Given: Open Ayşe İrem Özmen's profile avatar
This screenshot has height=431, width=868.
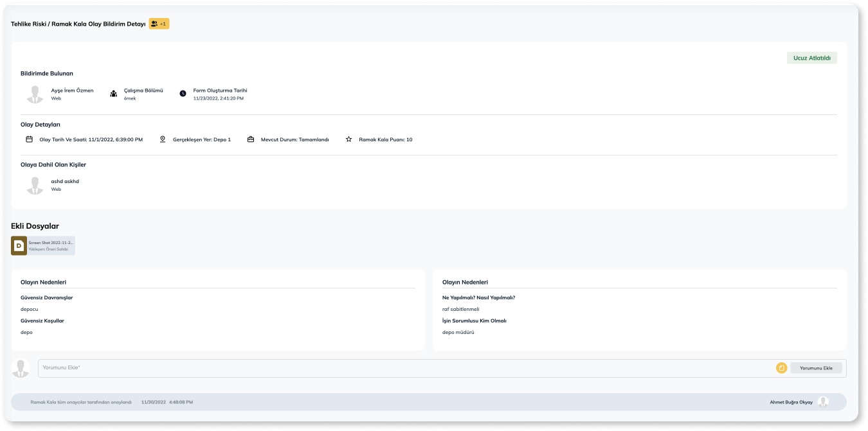Looking at the screenshot, I should click(35, 94).
